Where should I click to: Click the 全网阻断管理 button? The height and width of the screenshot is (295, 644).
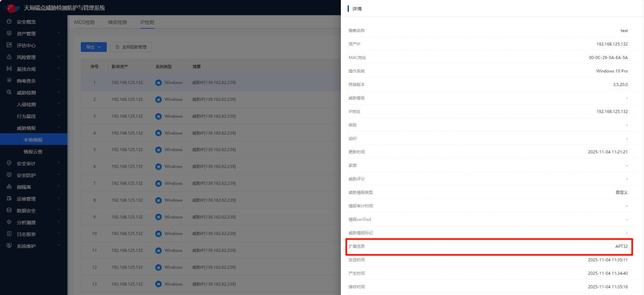coord(131,47)
